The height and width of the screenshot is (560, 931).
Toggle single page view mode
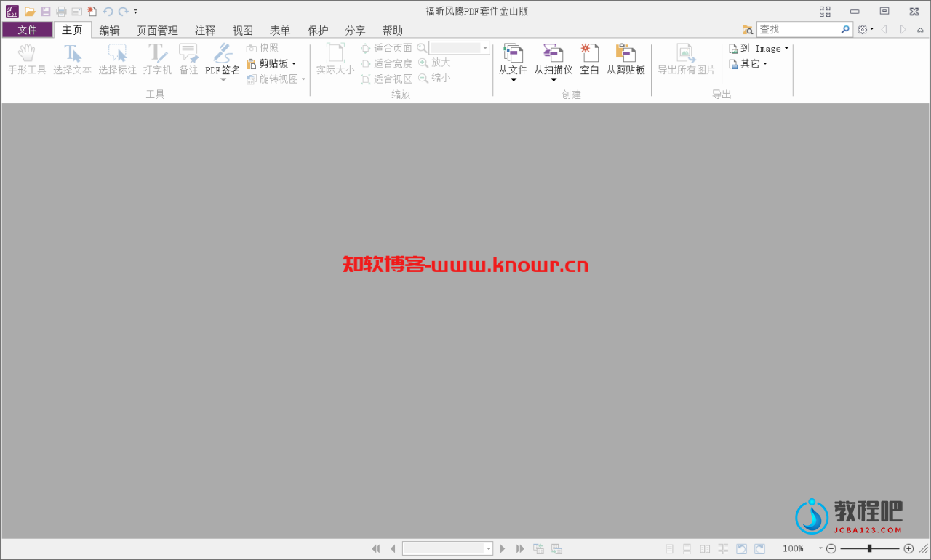(x=669, y=548)
